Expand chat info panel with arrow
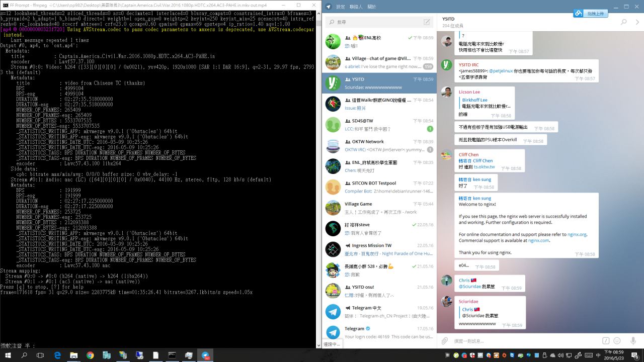Viewport: 644px width, 362px height. tap(637, 22)
